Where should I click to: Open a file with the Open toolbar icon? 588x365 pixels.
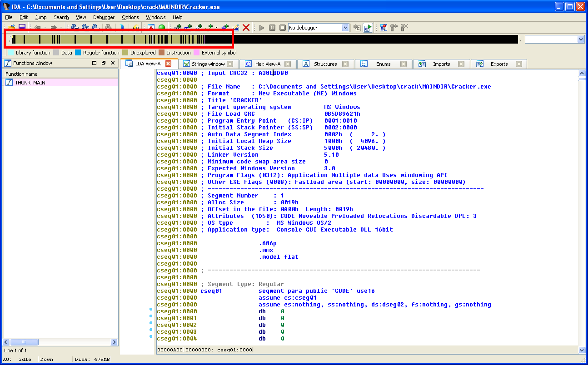click(x=12, y=28)
